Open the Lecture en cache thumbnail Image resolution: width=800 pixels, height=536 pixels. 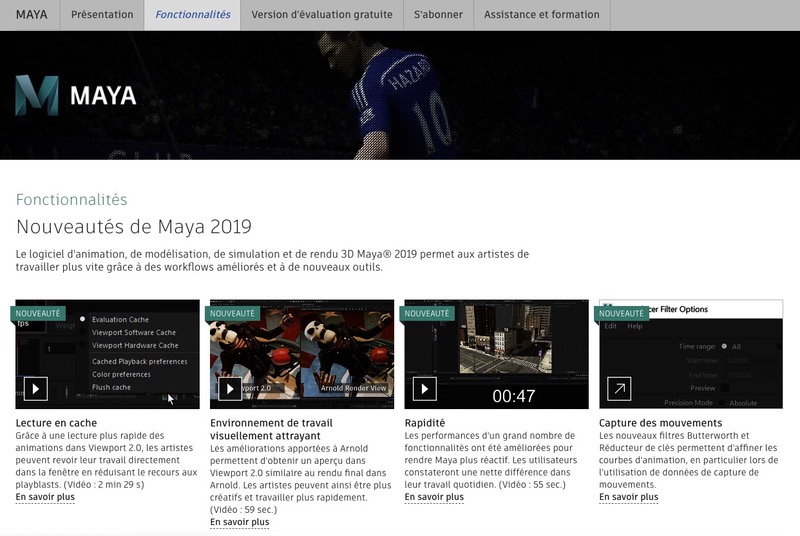coord(108,354)
